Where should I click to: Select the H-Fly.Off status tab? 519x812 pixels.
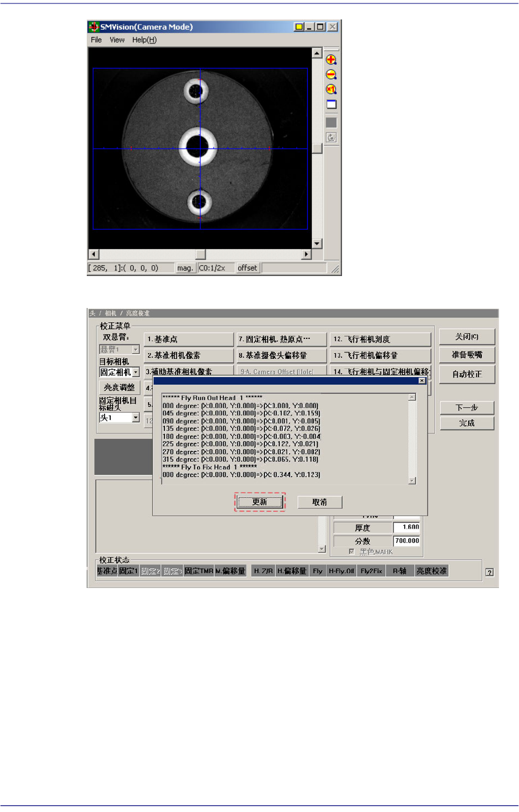point(341,571)
